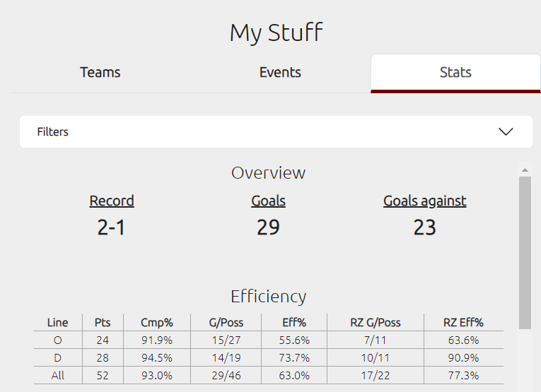
Task: Open the Goals underlined link
Action: (x=269, y=201)
